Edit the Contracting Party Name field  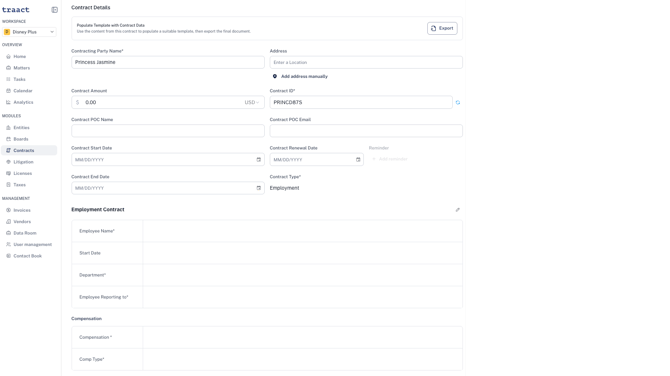click(x=168, y=62)
